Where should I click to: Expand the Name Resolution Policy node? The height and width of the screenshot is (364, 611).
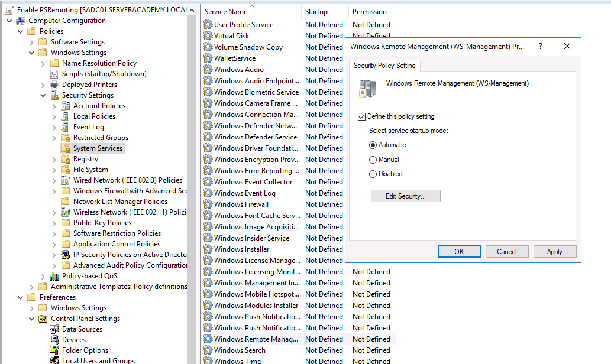(43, 63)
